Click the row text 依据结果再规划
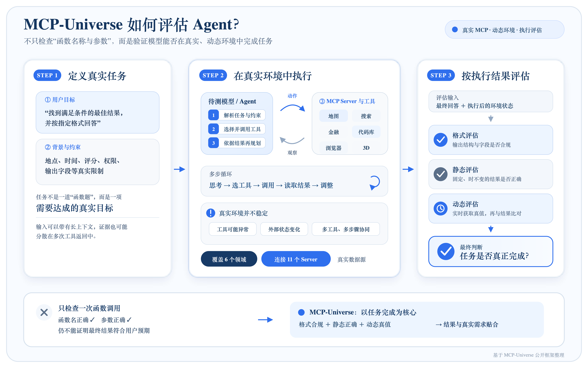 (242, 143)
